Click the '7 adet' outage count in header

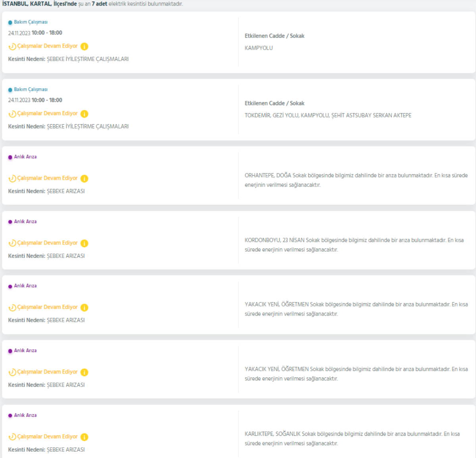pos(99,4)
